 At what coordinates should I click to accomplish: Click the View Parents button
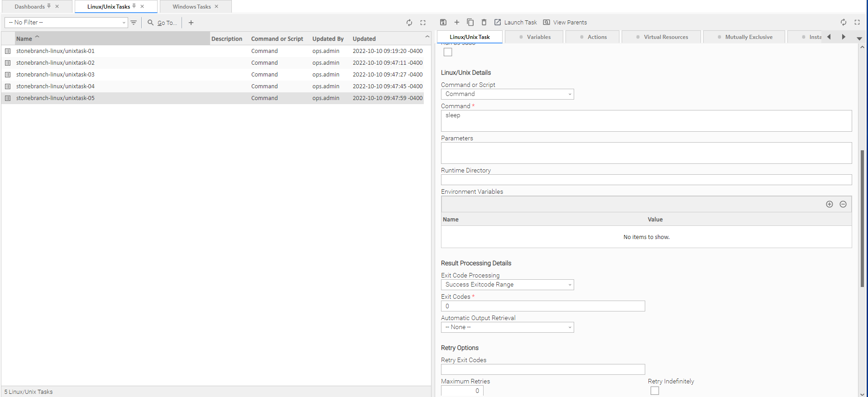click(x=565, y=22)
